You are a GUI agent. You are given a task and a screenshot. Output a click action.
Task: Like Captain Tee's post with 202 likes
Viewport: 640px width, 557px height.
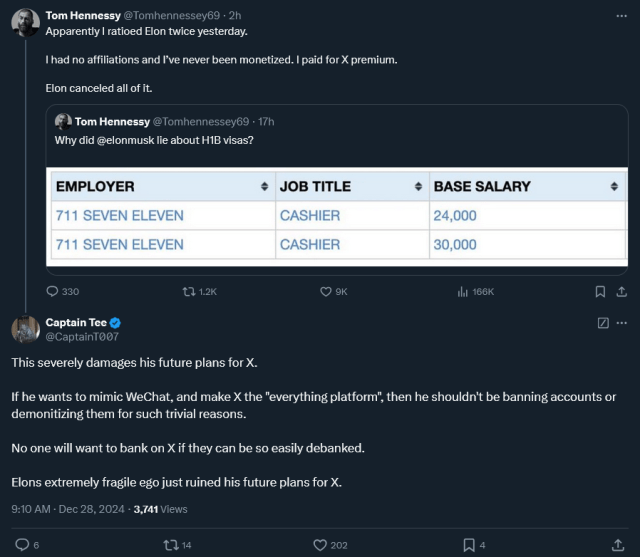pos(330,545)
